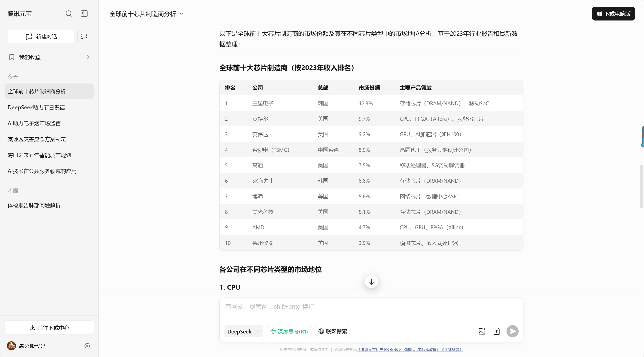
Task: Click 新建对话 new chat button
Action: (x=41, y=36)
